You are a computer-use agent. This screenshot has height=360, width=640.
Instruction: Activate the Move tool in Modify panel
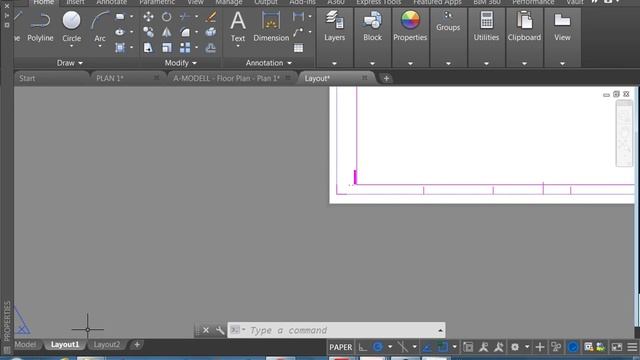pyautogui.click(x=149, y=17)
